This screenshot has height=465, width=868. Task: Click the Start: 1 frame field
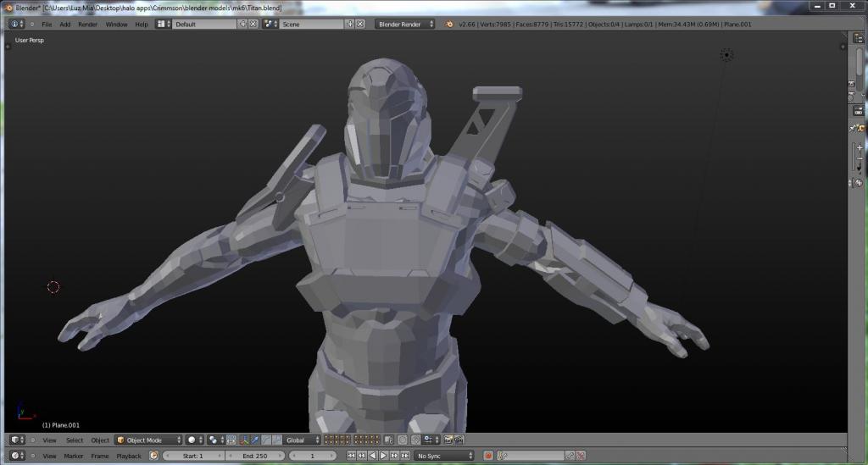pos(194,456)
